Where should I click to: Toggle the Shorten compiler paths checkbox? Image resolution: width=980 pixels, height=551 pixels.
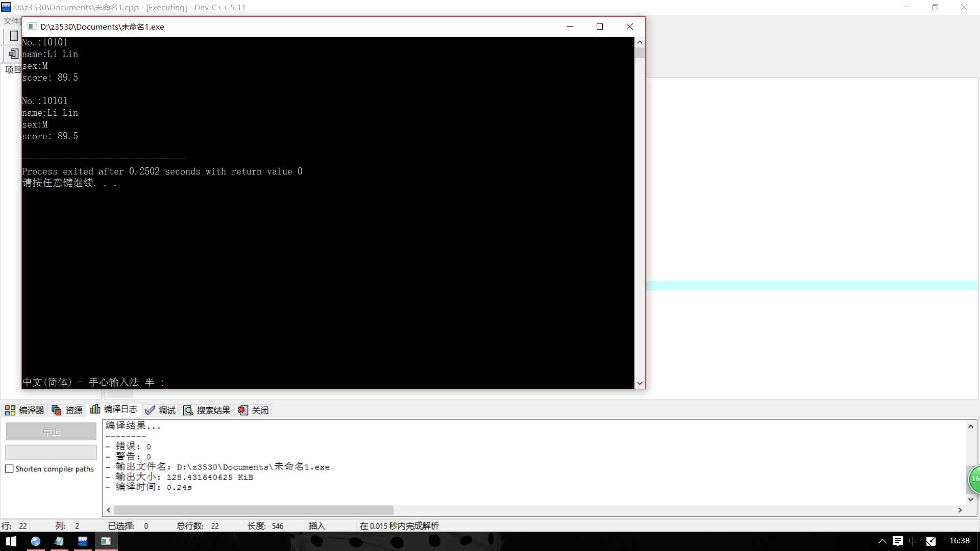click(x=9, y=469)
